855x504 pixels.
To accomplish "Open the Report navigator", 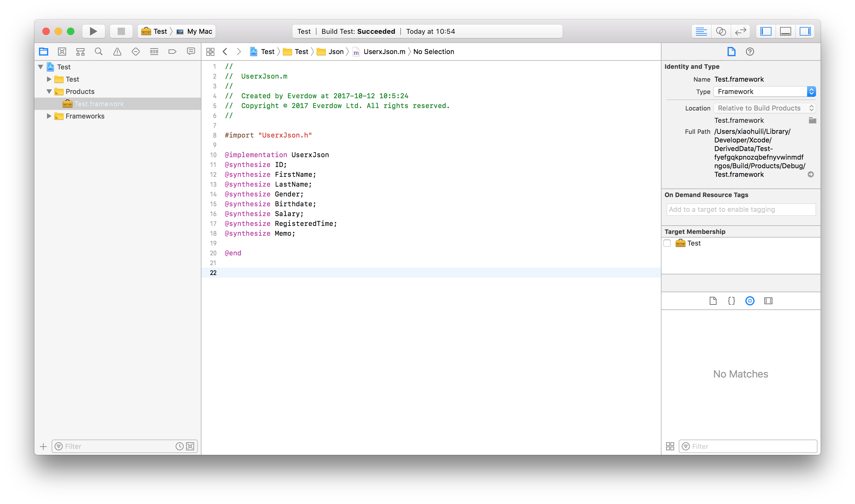I will point(191,52).
